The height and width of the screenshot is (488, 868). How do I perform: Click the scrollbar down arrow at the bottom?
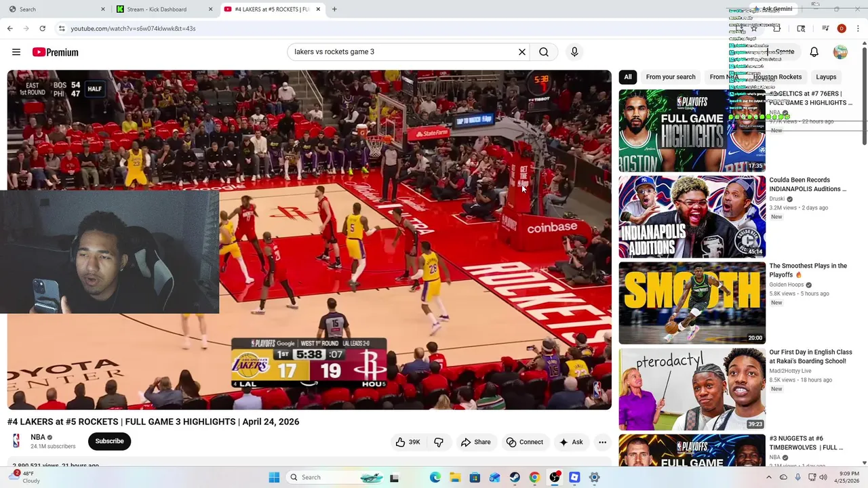[864, 463]
